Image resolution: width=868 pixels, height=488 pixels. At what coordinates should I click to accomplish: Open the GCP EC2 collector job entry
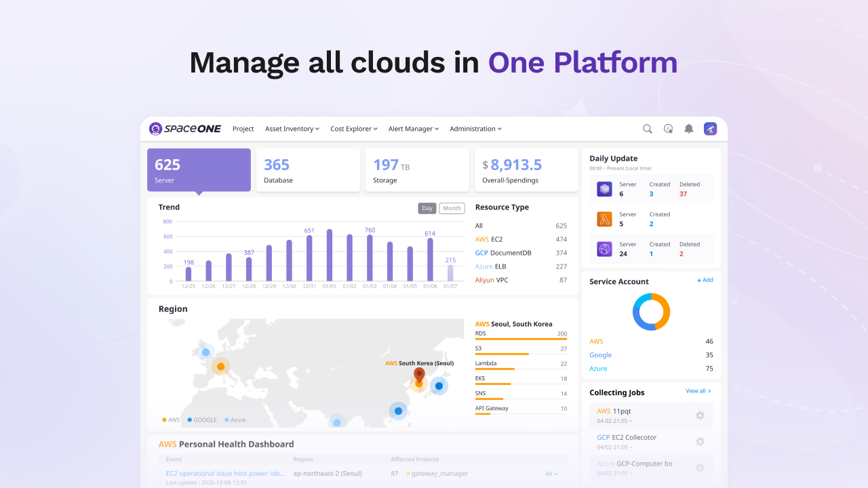(651, 441)
